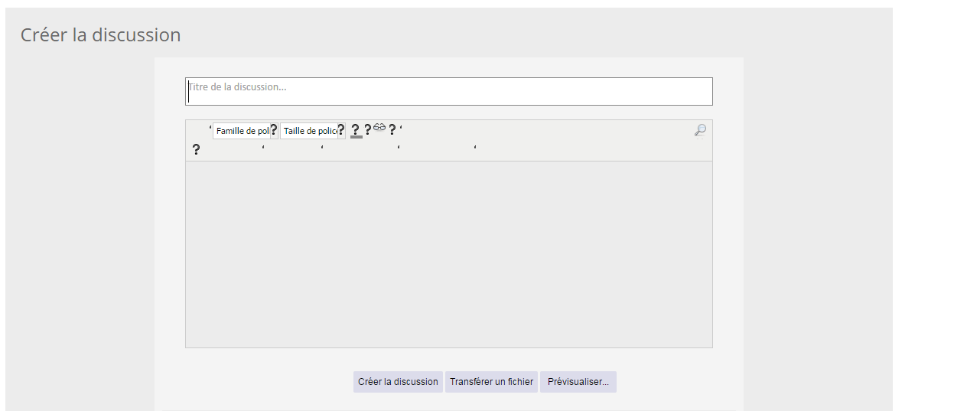Click the small tick mark before Famille de police
980x411 pixels.
tap(210, 127)
